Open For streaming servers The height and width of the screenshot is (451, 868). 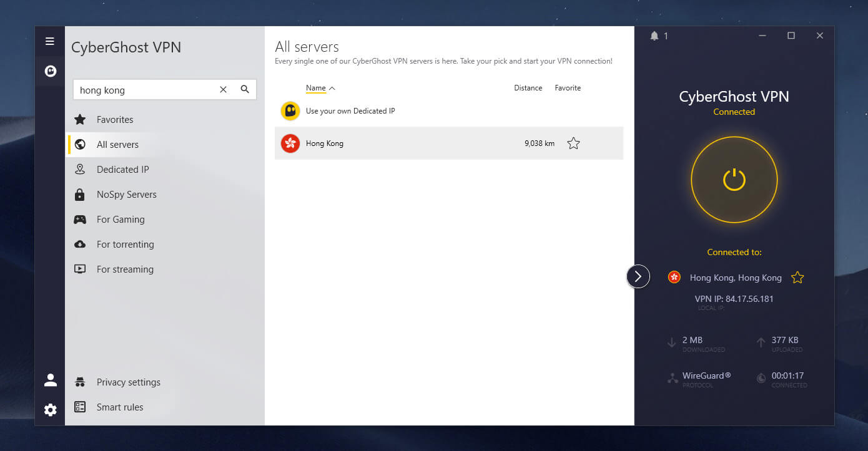pos(125,269)
